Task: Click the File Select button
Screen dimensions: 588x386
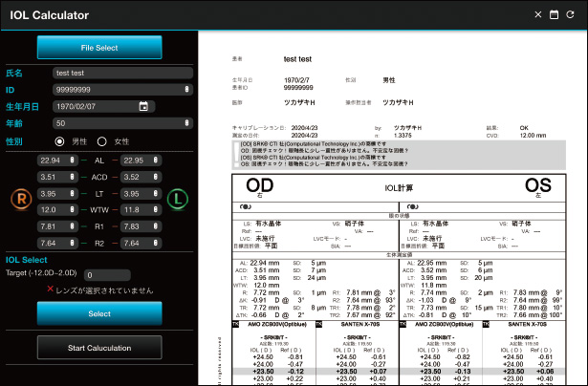Action: coord(99,48)
